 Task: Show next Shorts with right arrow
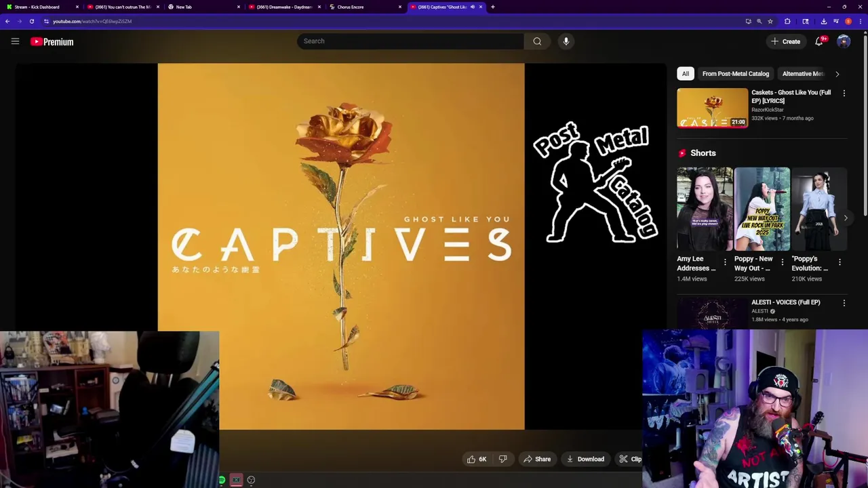[x=846, y=218]
